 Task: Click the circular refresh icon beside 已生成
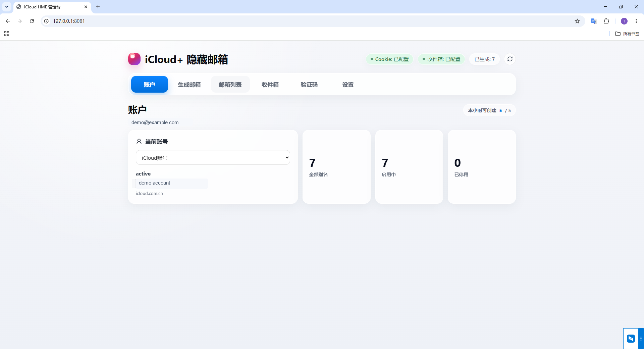510,59
